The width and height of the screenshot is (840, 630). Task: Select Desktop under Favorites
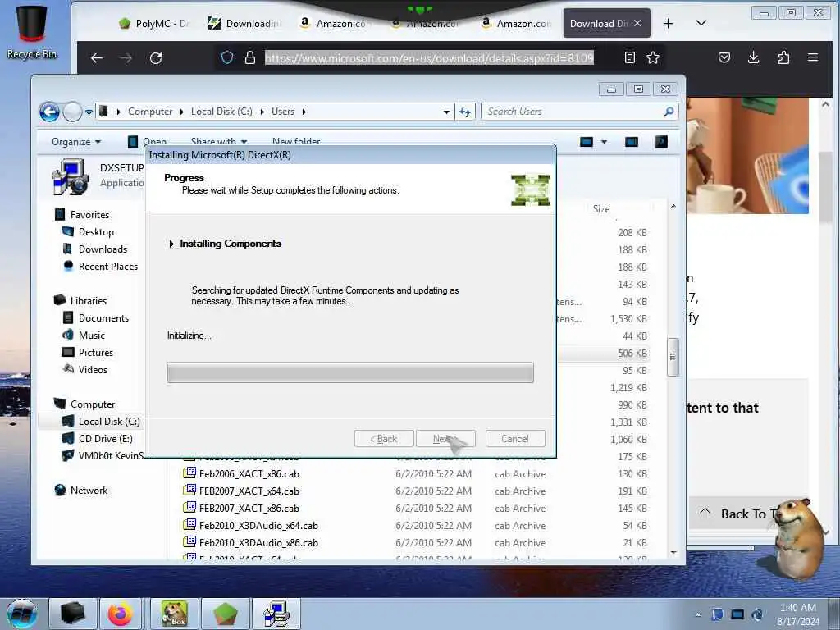click(96, 232)
